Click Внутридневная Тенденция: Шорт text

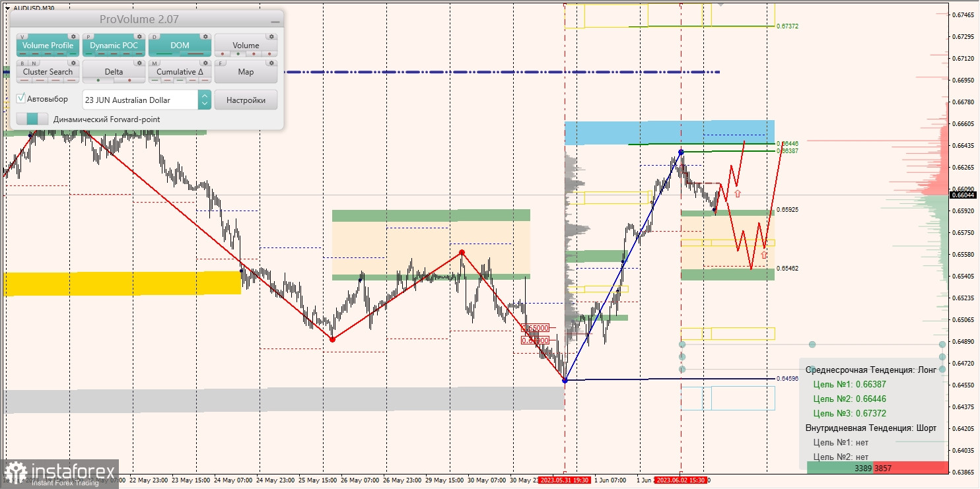(x=871, y=428)
